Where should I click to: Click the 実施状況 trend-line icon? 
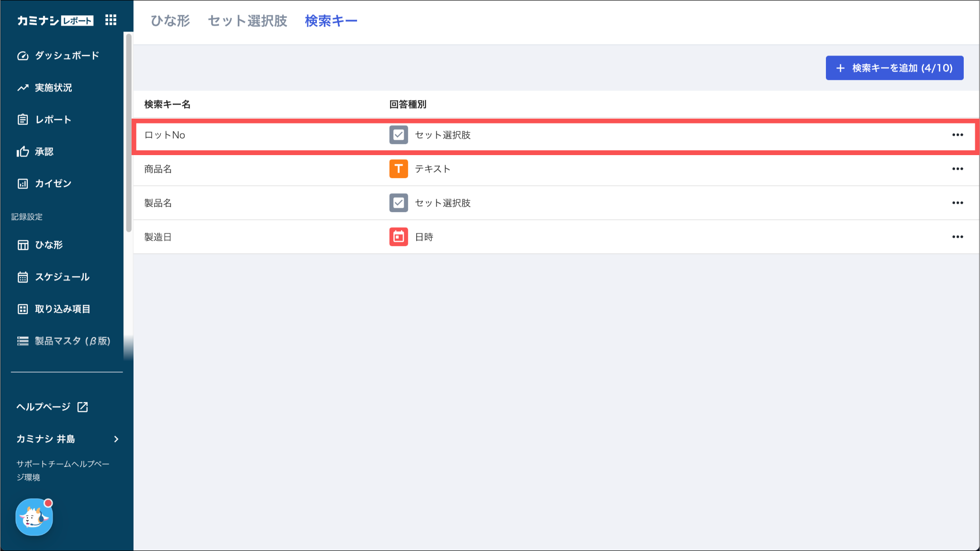click(22, 88)
